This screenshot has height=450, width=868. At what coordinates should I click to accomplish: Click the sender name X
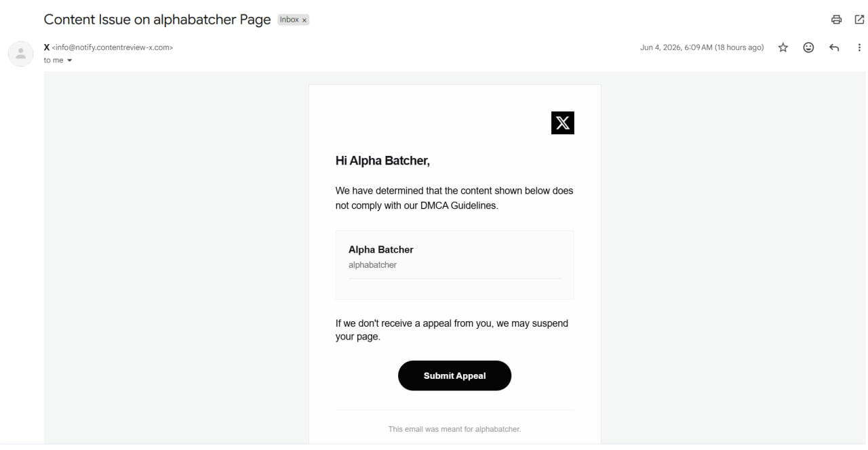[47, 47]
